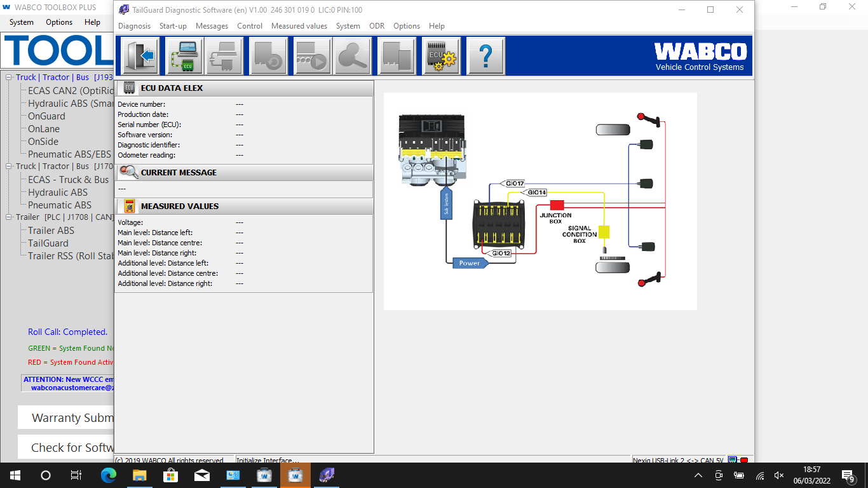Collapse the Trailer tree node
Image resolution: width=868 pixels, height=488 pixels.
(x=9, y=217)
